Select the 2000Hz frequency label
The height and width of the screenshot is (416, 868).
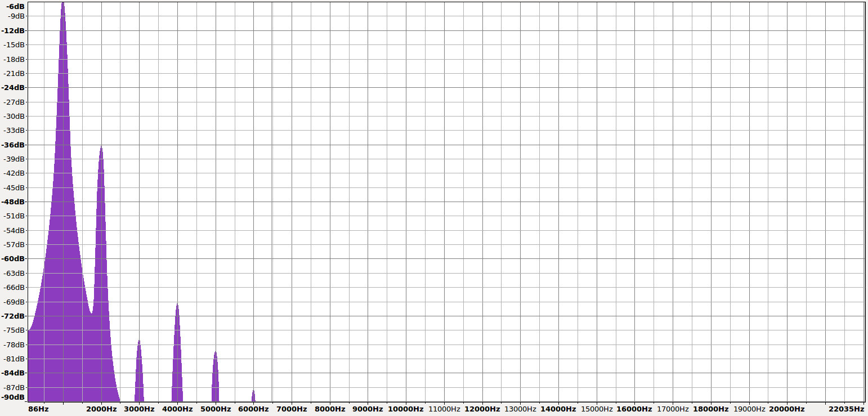click(101, 409)
